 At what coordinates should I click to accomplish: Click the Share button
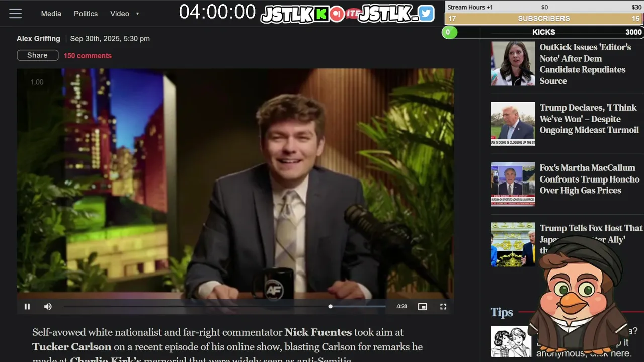click(38, 55)
